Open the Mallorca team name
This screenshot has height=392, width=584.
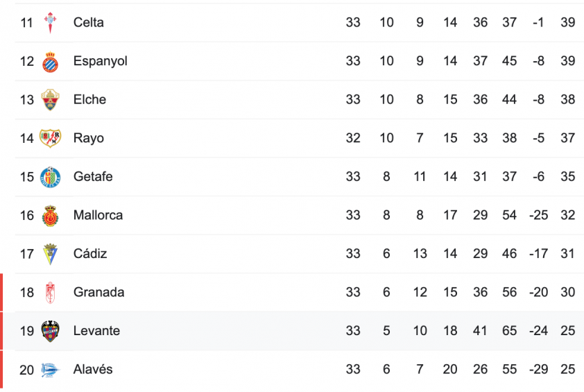[x=98, y=215]
